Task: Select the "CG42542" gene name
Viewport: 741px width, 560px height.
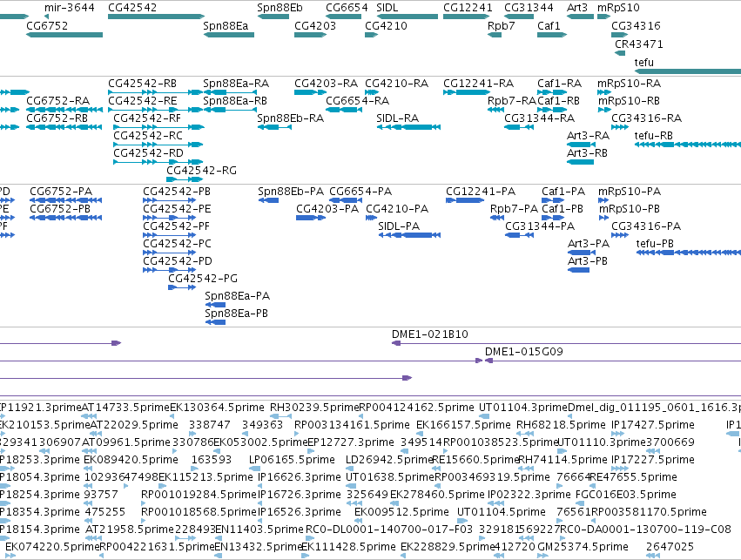Action: tap(132, 8)
